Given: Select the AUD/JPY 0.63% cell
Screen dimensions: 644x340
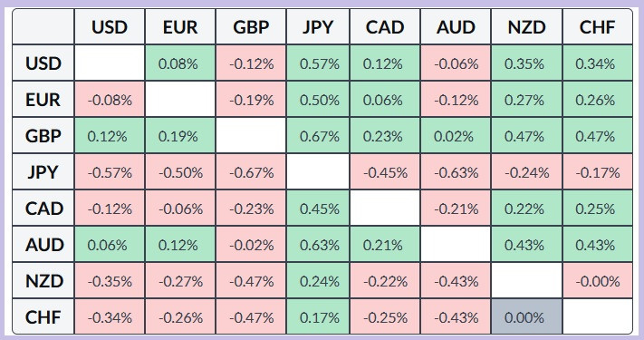Looking at the screenshot, I should 318,245.
